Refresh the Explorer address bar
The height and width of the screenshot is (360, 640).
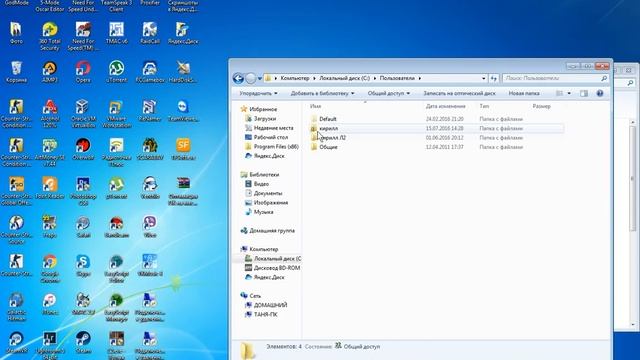(493, 78)
